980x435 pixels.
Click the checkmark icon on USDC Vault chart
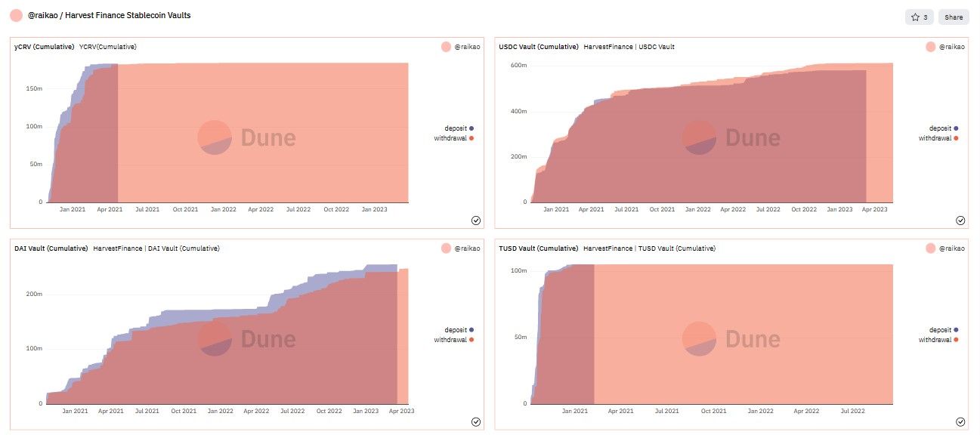point(960,221)
